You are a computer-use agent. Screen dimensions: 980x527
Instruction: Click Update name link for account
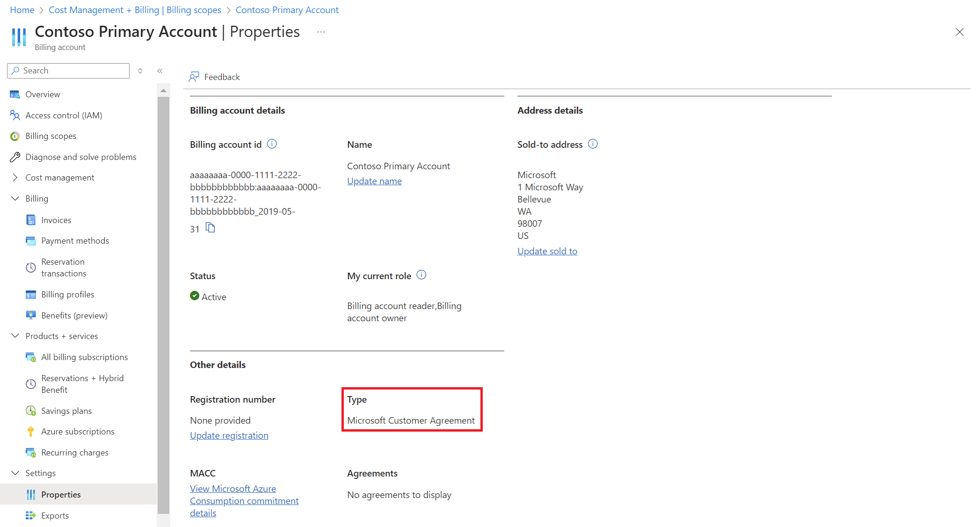point(375,180)
